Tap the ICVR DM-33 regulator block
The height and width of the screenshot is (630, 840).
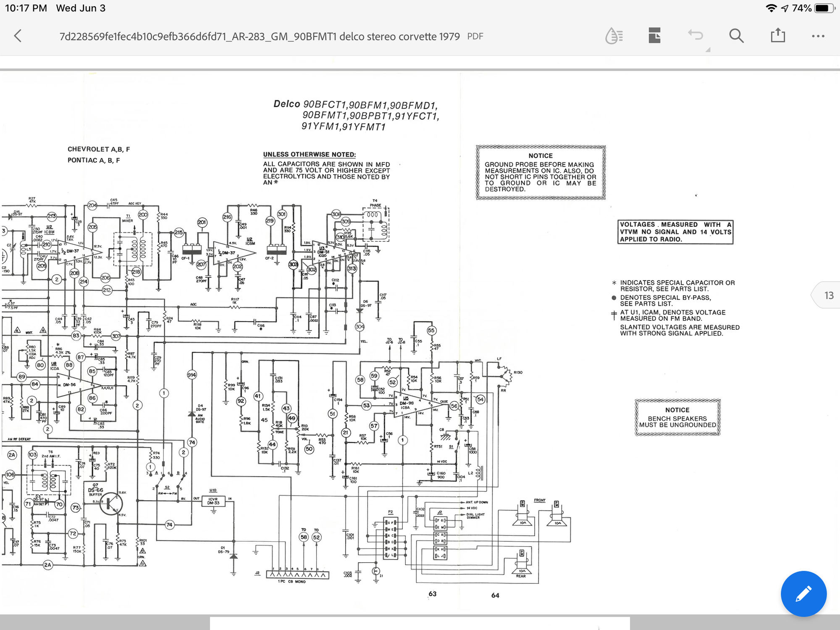(x=213, y=501)
